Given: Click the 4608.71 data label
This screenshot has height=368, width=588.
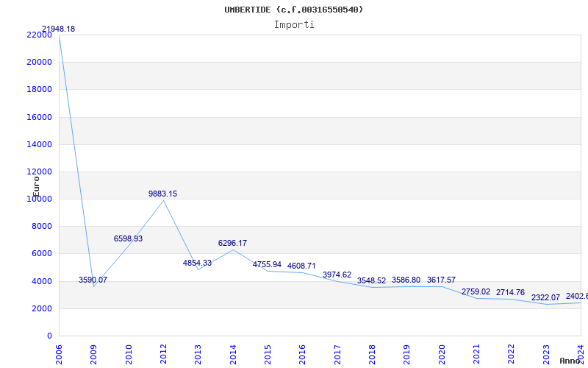Looking at the screenshot, I should coord(301,266).
